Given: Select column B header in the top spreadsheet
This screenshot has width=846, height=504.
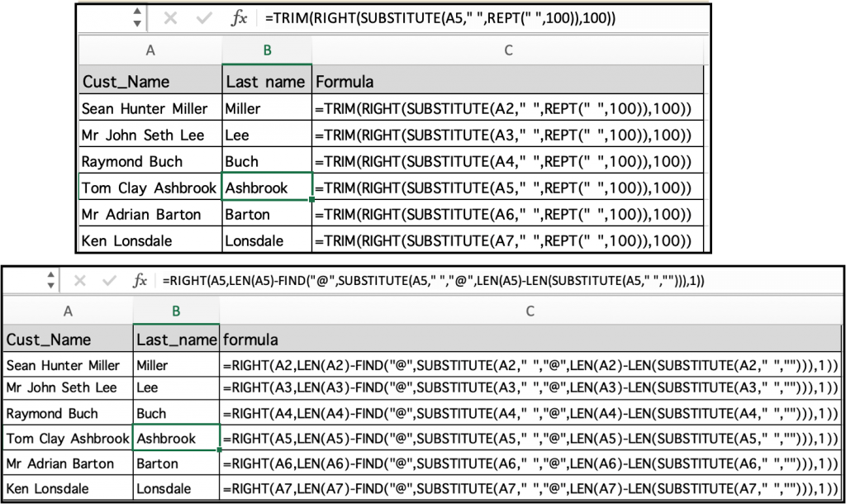Looking at the screenshot, I should coord(267,50).
